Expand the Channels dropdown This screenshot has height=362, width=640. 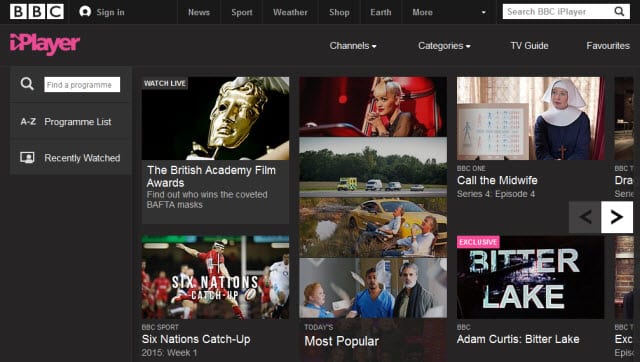click(x=353, y=46)
